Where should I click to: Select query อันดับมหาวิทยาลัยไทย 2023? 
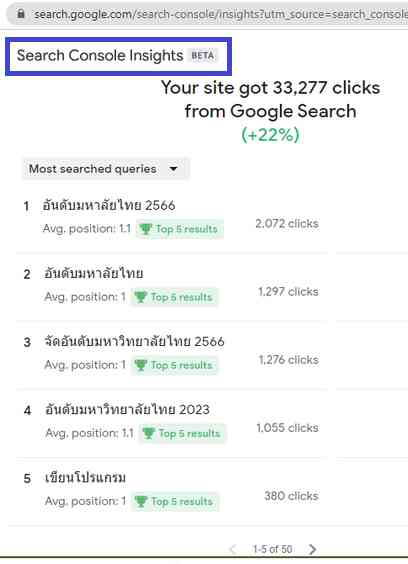(x=127, y=409)
